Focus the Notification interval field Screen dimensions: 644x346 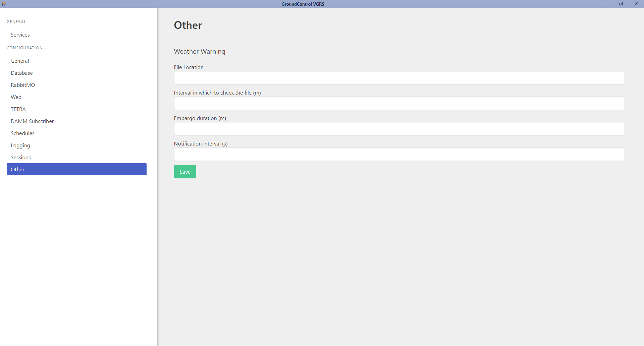[x=399, y=154]
